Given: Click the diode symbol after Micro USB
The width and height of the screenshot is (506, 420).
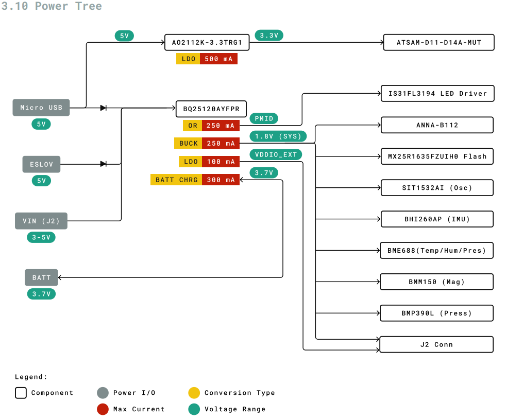Looking at the screenshot, I should [103, 108].
